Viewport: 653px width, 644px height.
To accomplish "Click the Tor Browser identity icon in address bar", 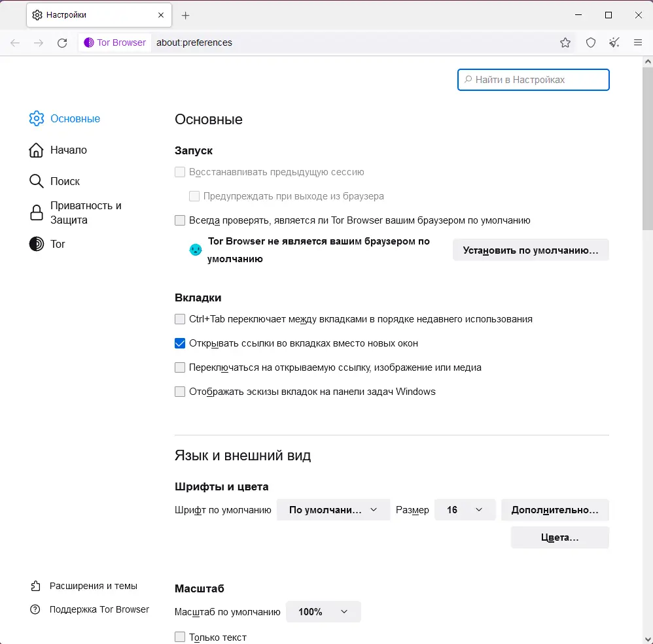I will pos(115,43).
